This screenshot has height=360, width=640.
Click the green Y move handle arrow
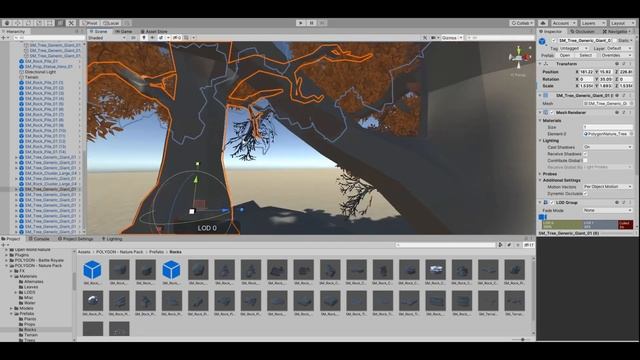tap(196, 180)
